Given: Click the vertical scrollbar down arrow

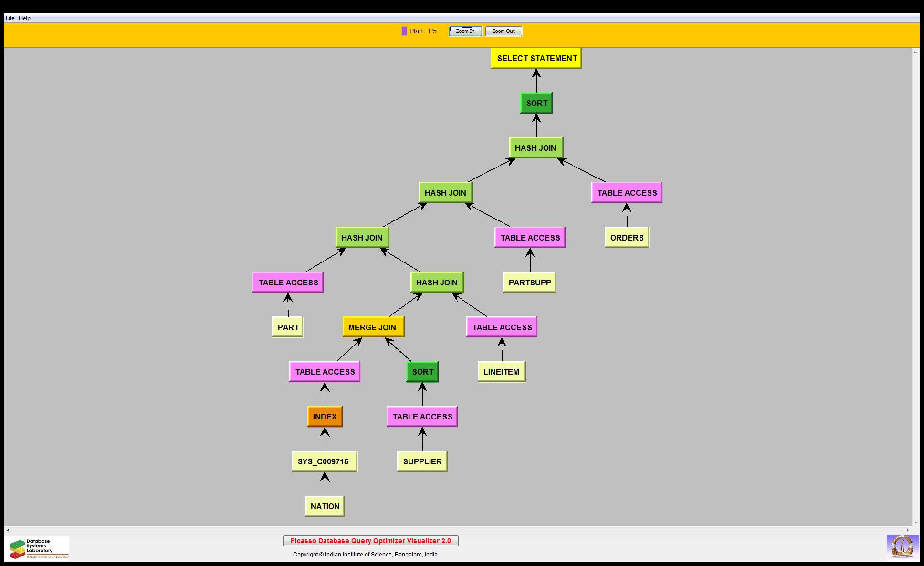Looking at the screenshot, I should point(915,523).
